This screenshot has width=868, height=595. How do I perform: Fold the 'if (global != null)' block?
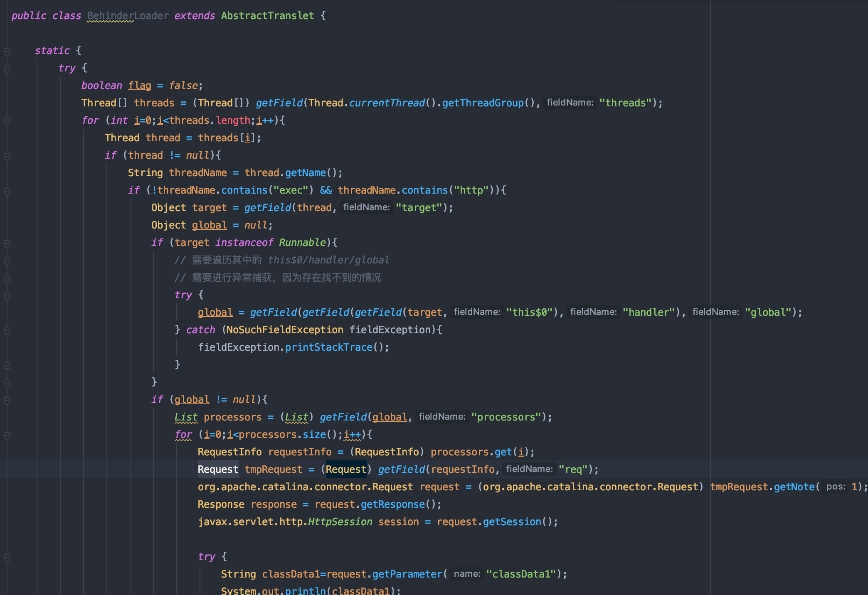(7, 400)
